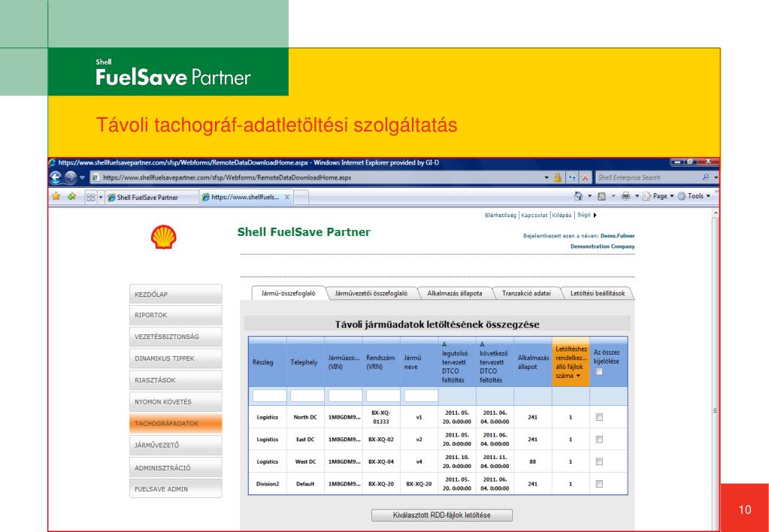The image size is (769, 532).
Task: Open the Print options dropdown arrow
Action: pyautogui.click(x=637, y=196)
